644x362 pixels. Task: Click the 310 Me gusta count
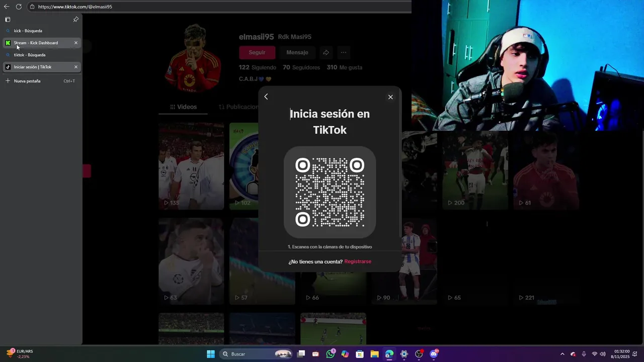[345, 67]
